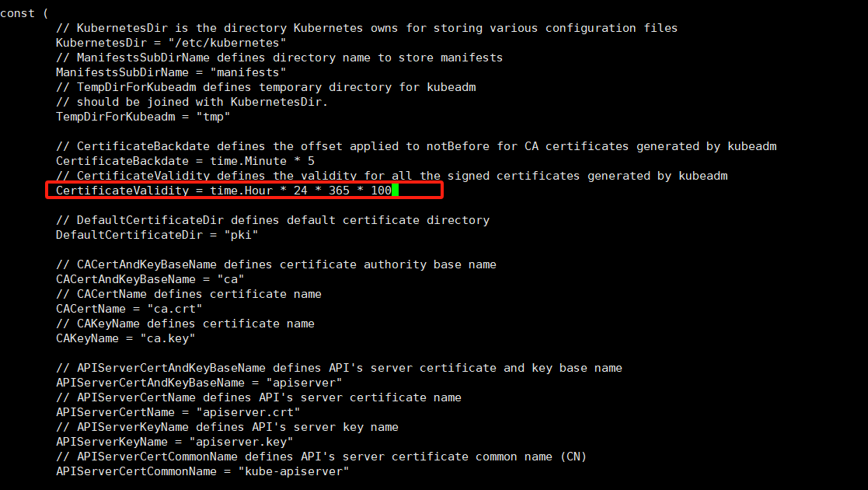Click the comment 'CACertName defines certificate name'
This screenshot has width=868, height=490.
point(189,294)
